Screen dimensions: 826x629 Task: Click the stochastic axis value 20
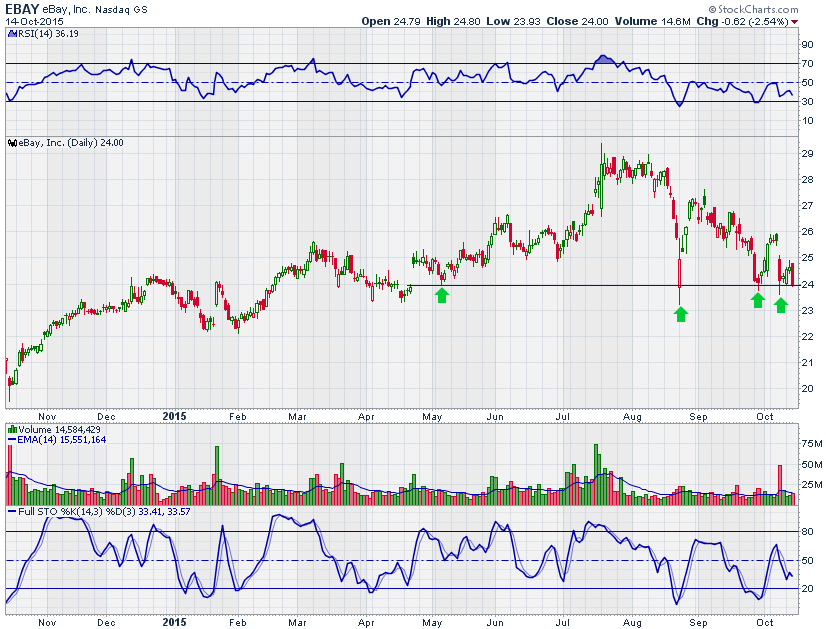pyautogui.click(x=807, y=589)
